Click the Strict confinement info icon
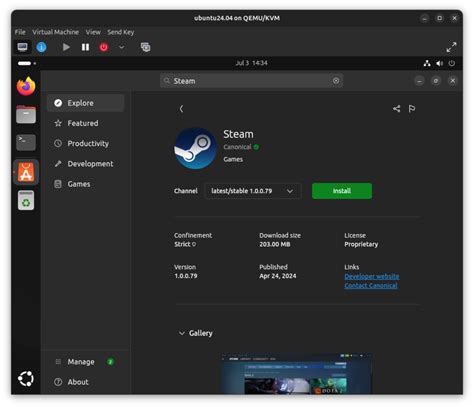Viewport: 474px width, 407px height. pyautogui.click(x=194, y=244)
